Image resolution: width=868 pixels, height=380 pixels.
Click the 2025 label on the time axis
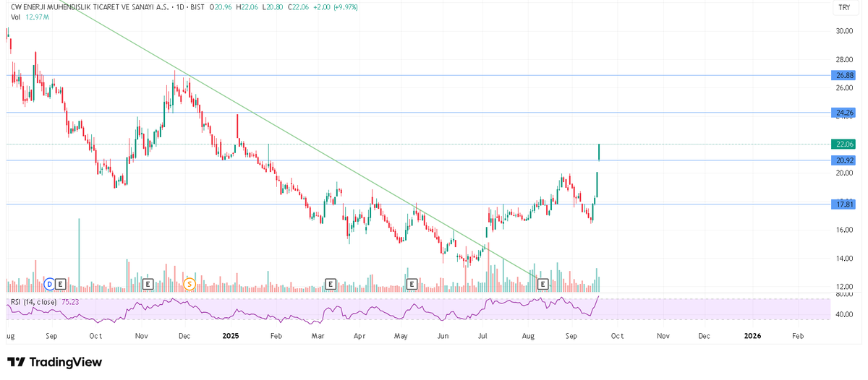click(x=231, y=336)
